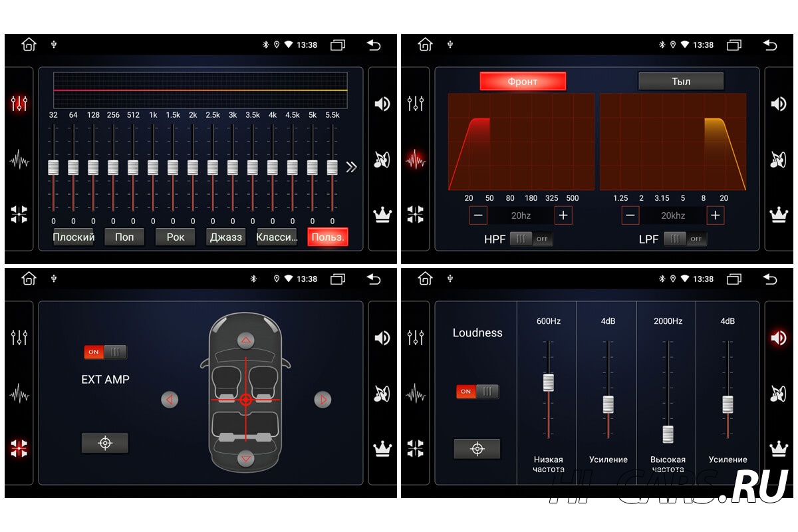Click the LPF curve graph under Тыл
The height and width of the screenshot is (532, 798).
coord(673,142)
